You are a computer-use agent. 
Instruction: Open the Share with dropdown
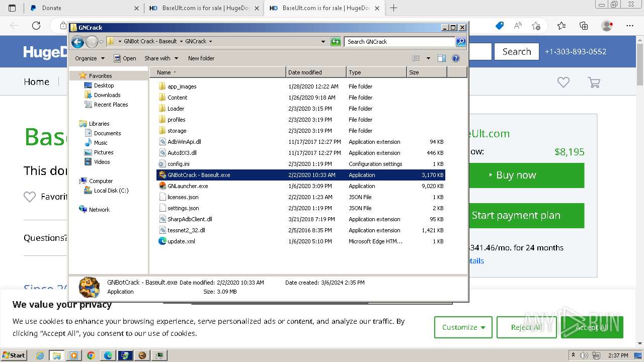pos(161,58)
